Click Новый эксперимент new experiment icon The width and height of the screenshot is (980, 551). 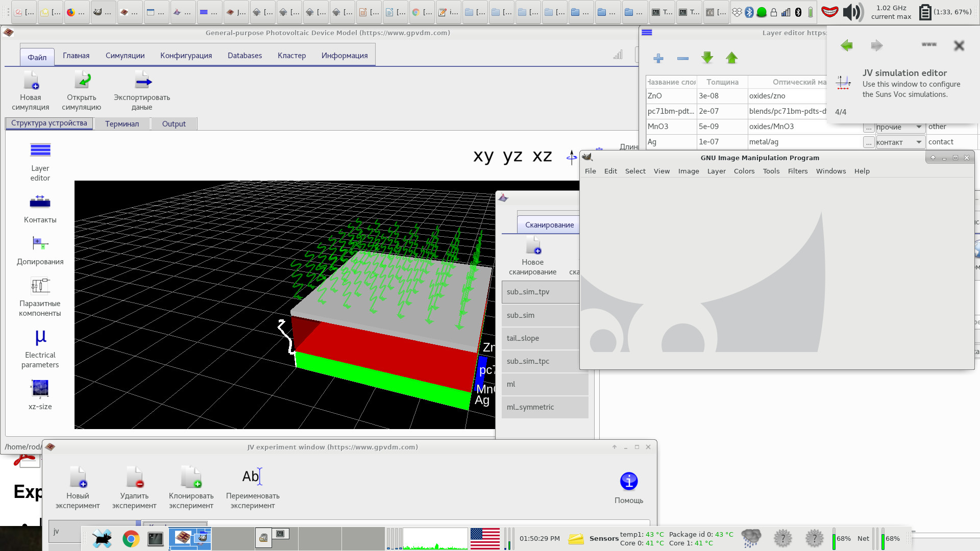(78, 477)
